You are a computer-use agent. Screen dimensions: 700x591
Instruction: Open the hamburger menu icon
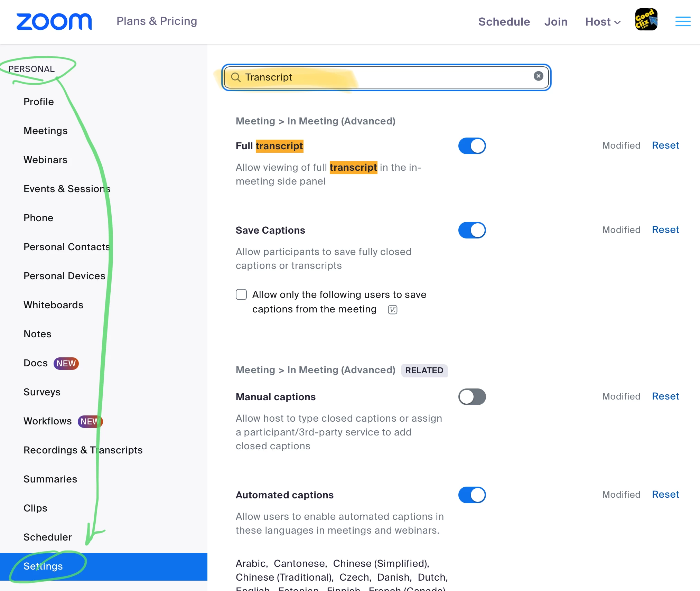pyautogui.click(x=683, y=21)
